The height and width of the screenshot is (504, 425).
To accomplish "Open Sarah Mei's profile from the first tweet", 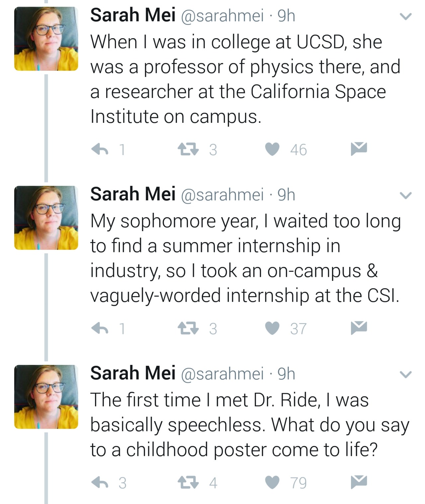I will click(x=133, y=15).
